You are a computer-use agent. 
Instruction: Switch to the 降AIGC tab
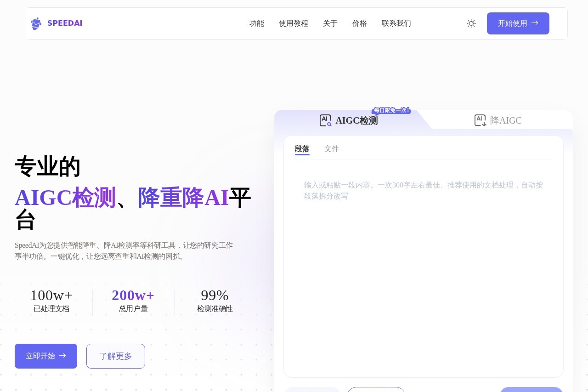click(498, 120)
